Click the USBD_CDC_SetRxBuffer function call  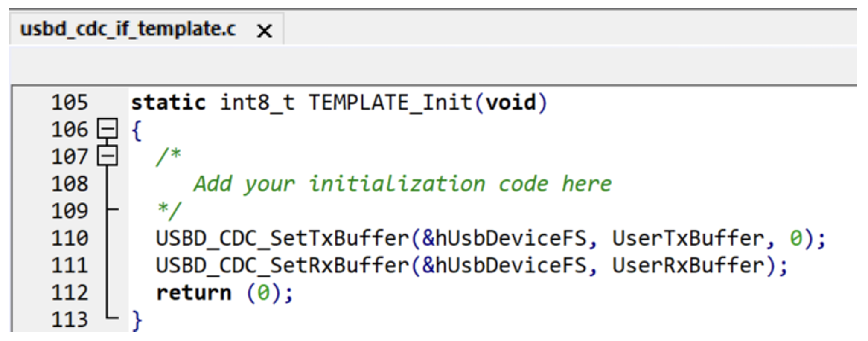click(282, 266)
